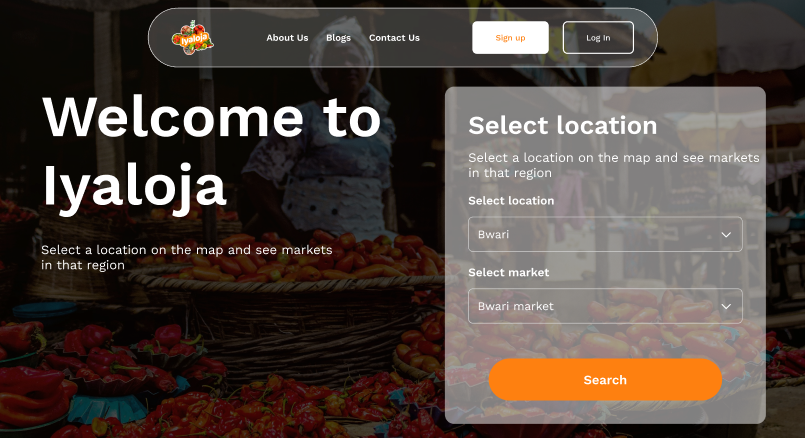This screenshot has height=438, width=805.
Task: Click the large 'Select location' panel heading
Action: pos(563,125)
